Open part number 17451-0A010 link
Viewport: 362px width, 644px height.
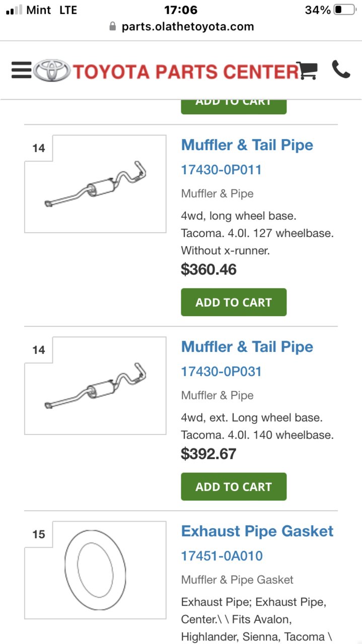tap(222, 556)
